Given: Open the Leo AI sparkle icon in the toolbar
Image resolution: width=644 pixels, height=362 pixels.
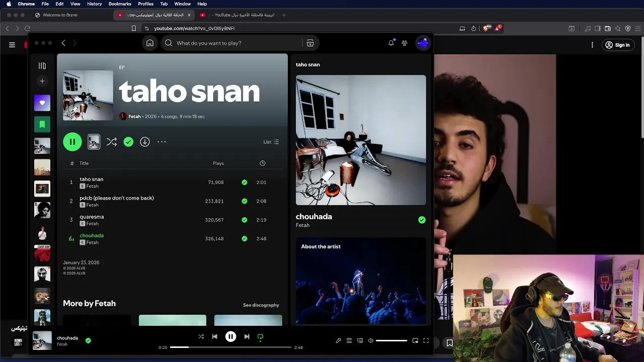Looking at the screenshot, I should pyautogui.click(x=618, y=29).
